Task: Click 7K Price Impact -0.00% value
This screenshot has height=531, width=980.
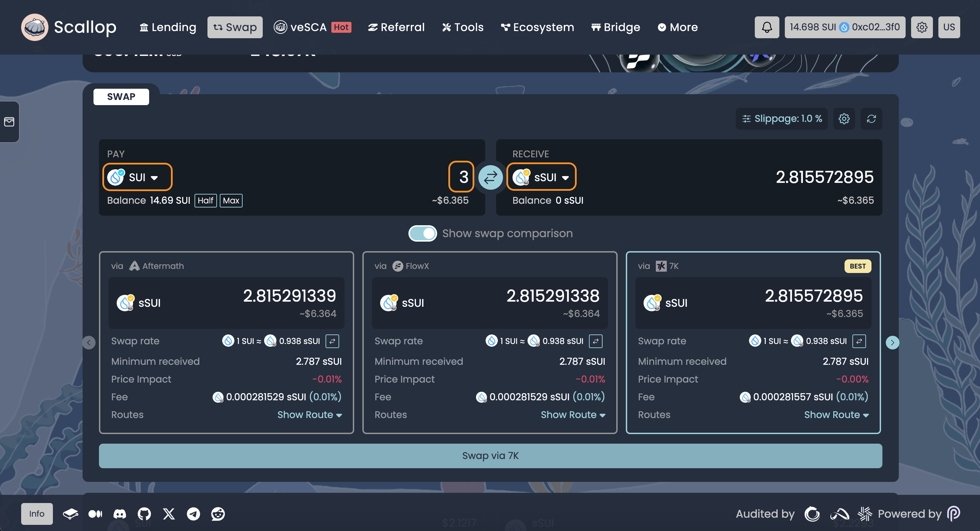Action: click(852, 379)
